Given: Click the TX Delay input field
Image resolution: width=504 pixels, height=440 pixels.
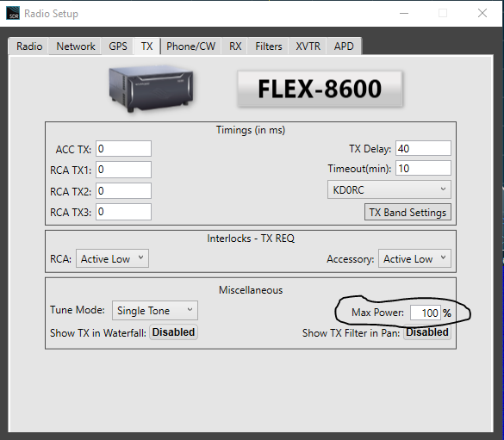Looking at the screenshot, I should (x=423, y=148).
